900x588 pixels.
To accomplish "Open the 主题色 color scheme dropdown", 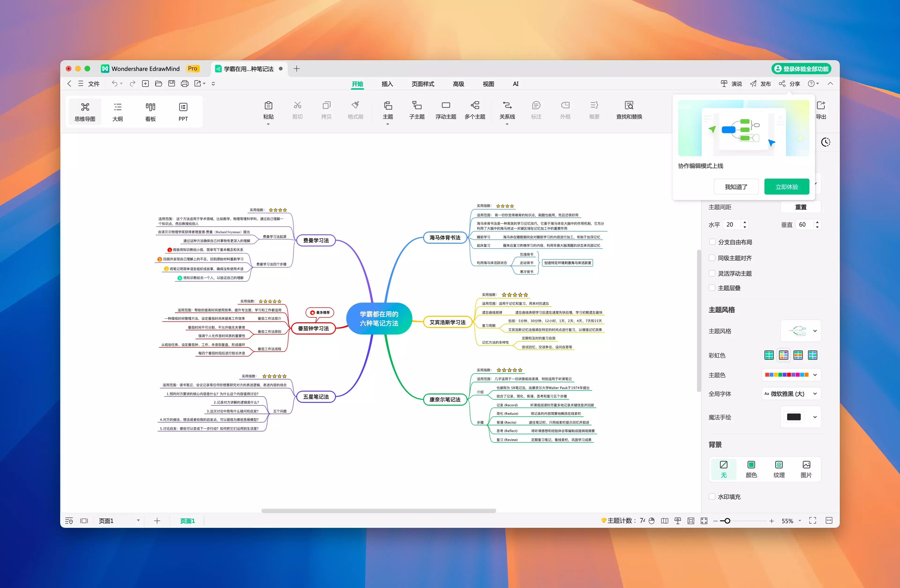I will point(791,375).
